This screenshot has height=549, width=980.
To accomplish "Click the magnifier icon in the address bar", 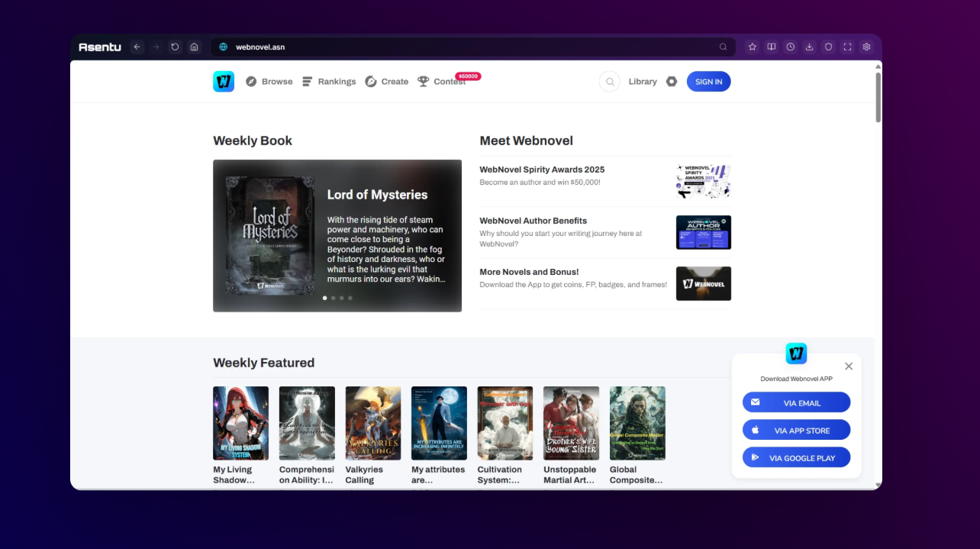I will 723,47.
